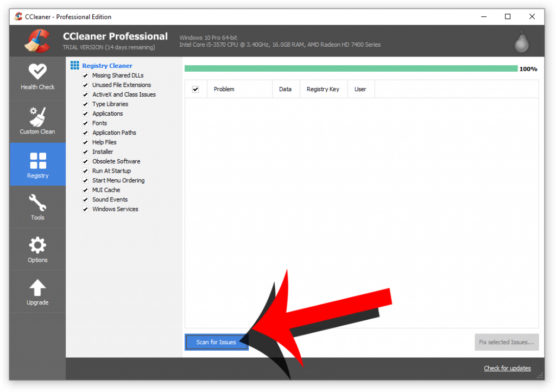Click the 100% progress label
Viewport: 556px width, 392px height.
tap(528, 69)
